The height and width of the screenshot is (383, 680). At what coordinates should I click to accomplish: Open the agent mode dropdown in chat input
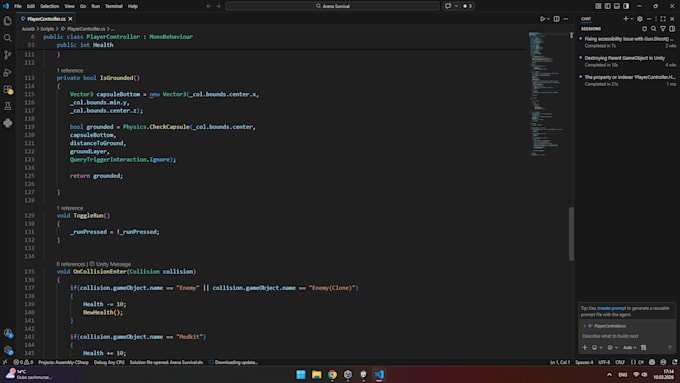(x=597, y=347)
